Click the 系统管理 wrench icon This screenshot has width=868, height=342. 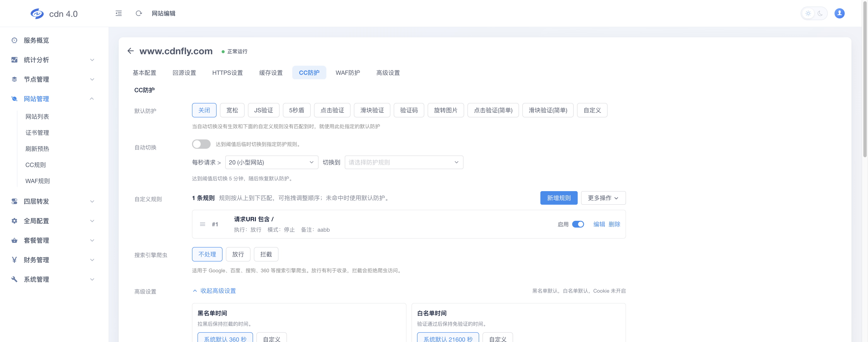point(14,279)
